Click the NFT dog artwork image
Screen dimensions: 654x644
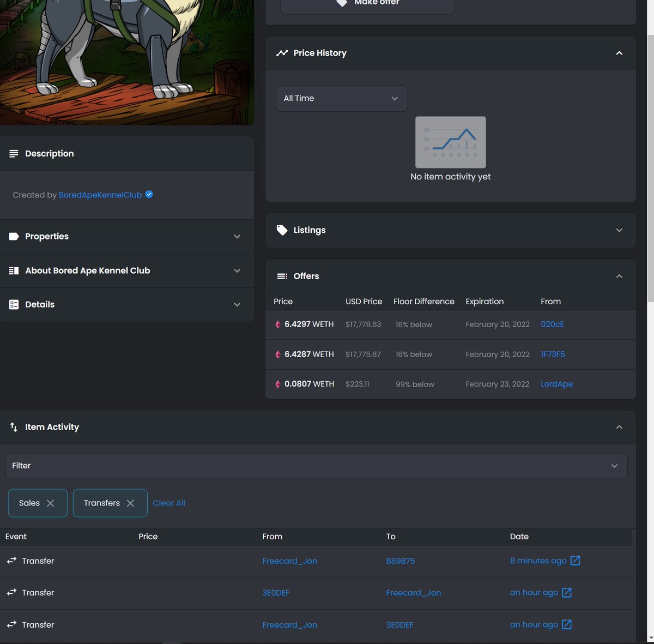point(127,62)
